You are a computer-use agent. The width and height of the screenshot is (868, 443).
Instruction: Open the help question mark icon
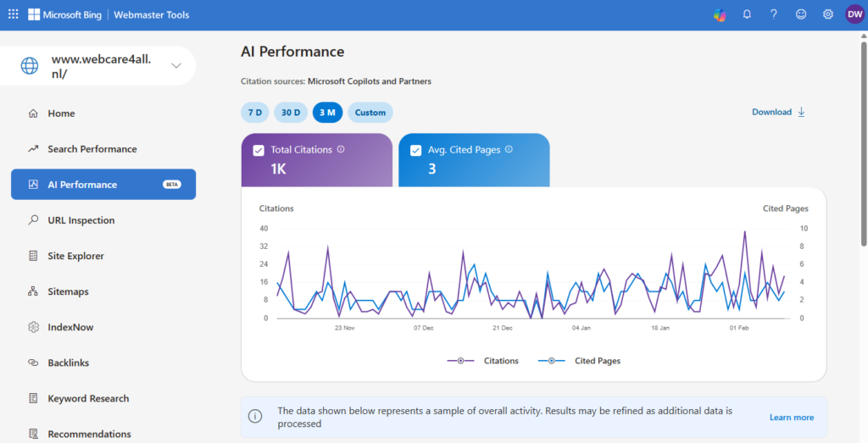(x=774, y=14)
